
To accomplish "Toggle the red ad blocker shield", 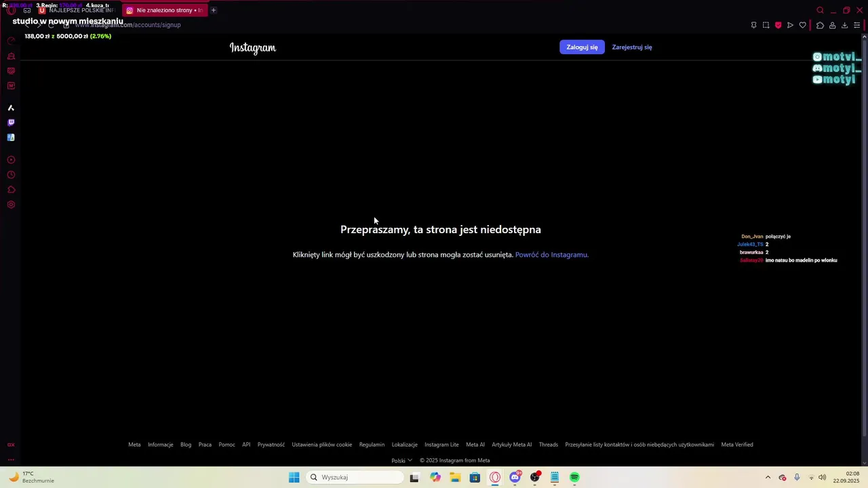I will click(778, 25).
